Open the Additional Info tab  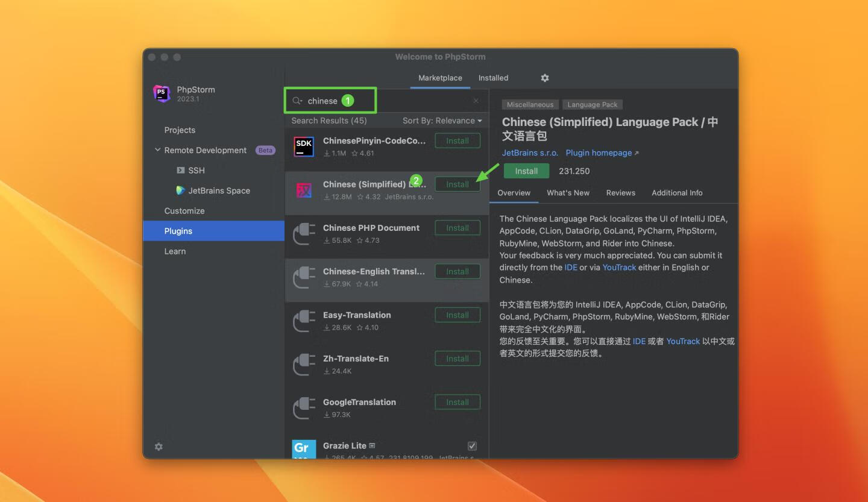[x=677, y=193]
